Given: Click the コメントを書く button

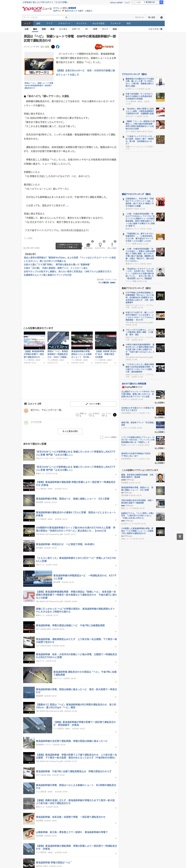Looking at the screenshot, I should point(93,404).
